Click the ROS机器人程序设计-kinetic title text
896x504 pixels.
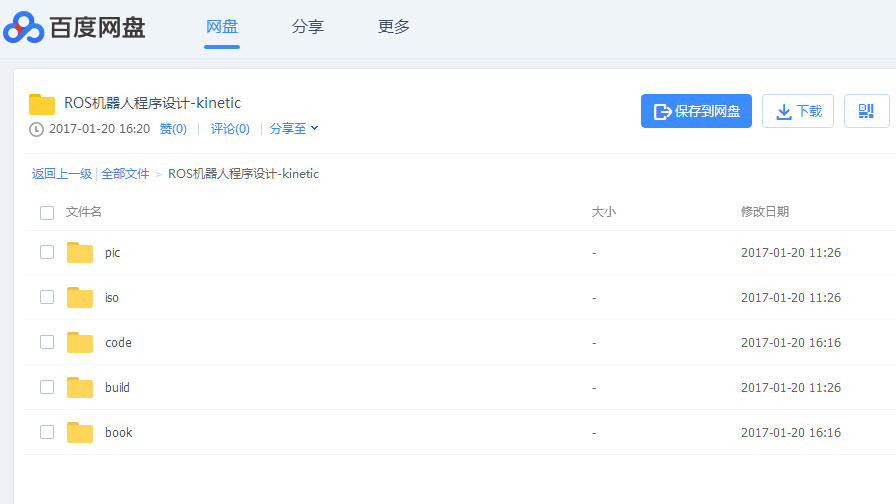(153, 103)
